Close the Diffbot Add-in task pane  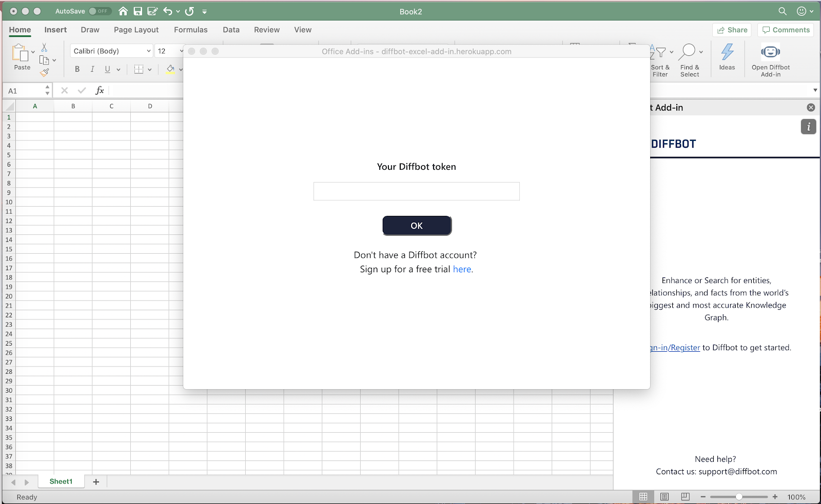tap(811, 107)
